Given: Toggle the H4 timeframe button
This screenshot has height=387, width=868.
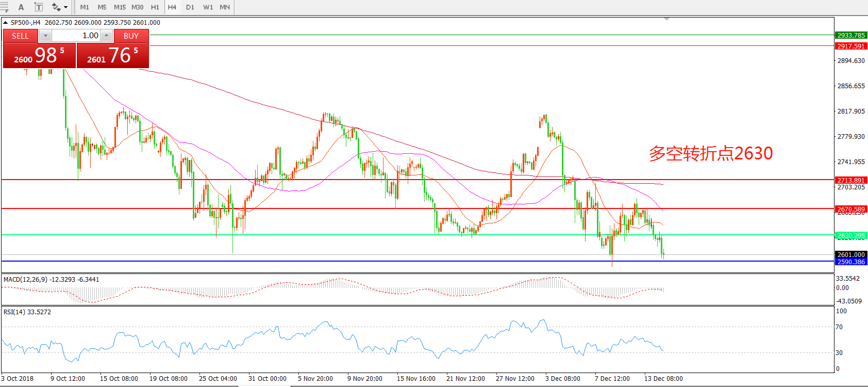Looking at the screenshot, I should point(172,7).
